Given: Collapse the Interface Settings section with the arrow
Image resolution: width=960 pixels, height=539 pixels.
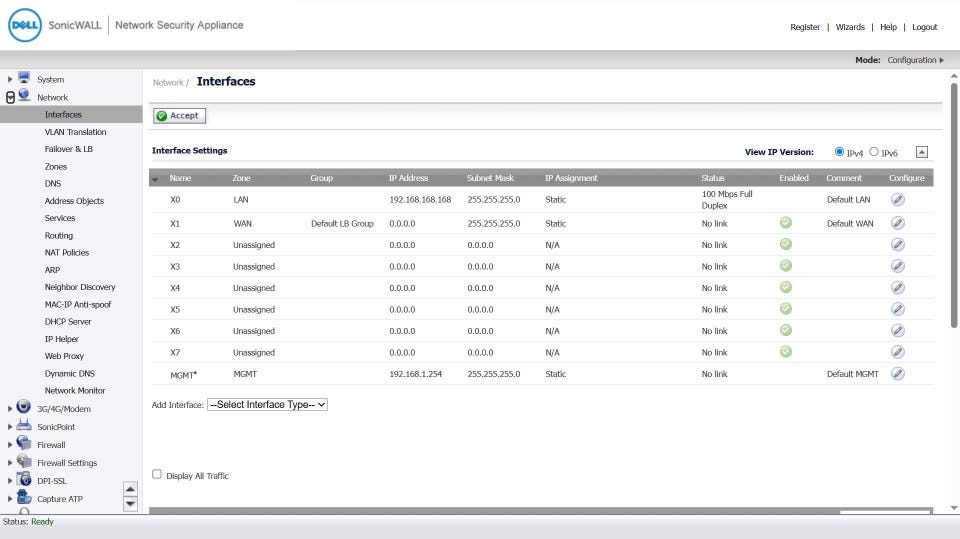Looking at the screenshot, I should point(921,152).
